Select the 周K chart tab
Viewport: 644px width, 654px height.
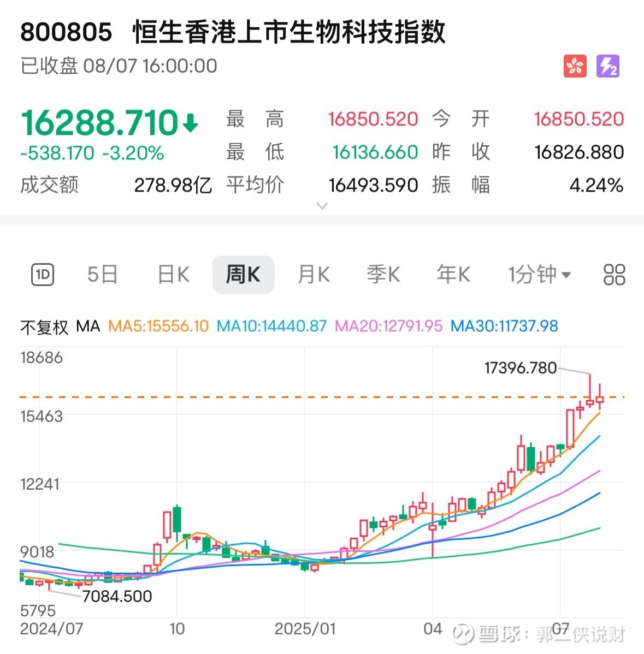tap(243, 275)
